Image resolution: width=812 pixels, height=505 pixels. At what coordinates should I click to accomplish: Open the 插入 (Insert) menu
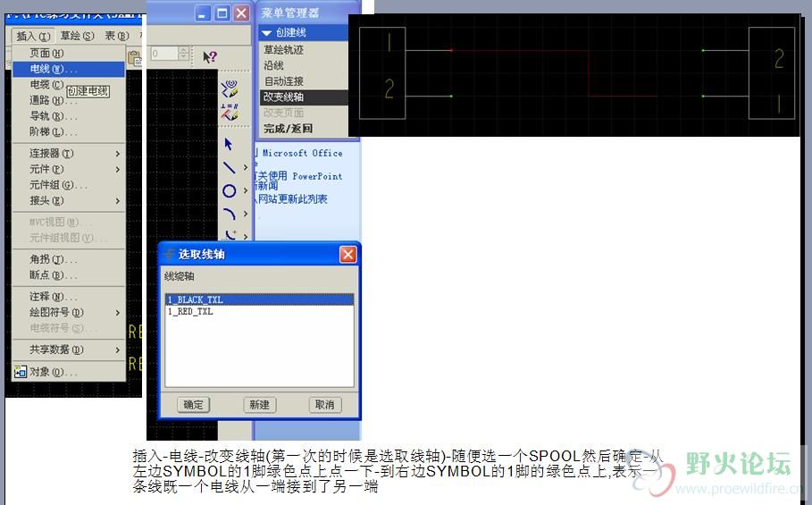point(33,36)
